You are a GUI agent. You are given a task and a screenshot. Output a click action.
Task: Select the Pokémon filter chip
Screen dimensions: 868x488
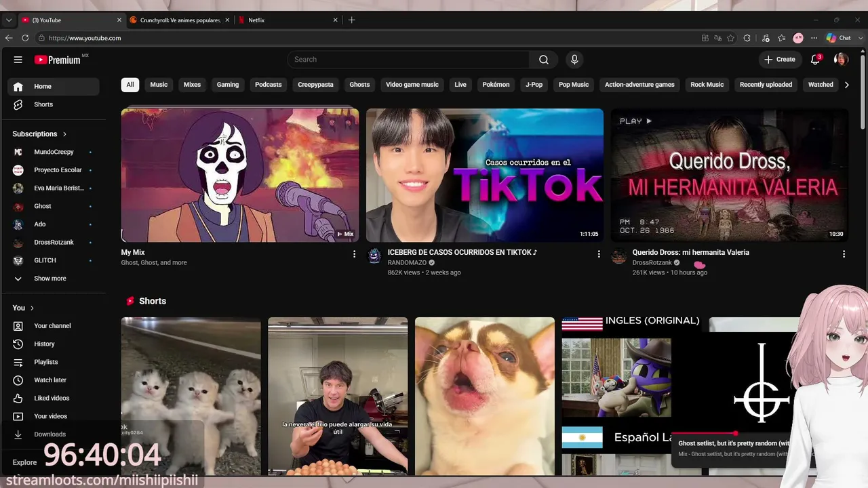click(496, 85)
